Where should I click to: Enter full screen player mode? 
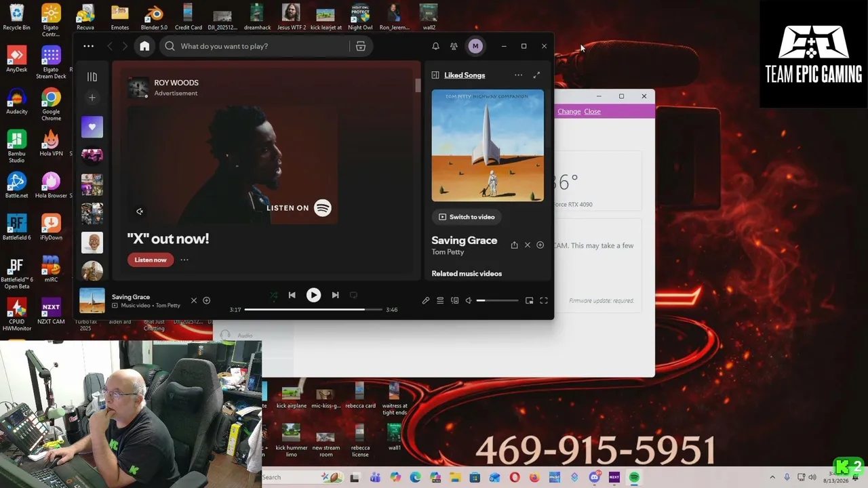click(x=544, y=300)
